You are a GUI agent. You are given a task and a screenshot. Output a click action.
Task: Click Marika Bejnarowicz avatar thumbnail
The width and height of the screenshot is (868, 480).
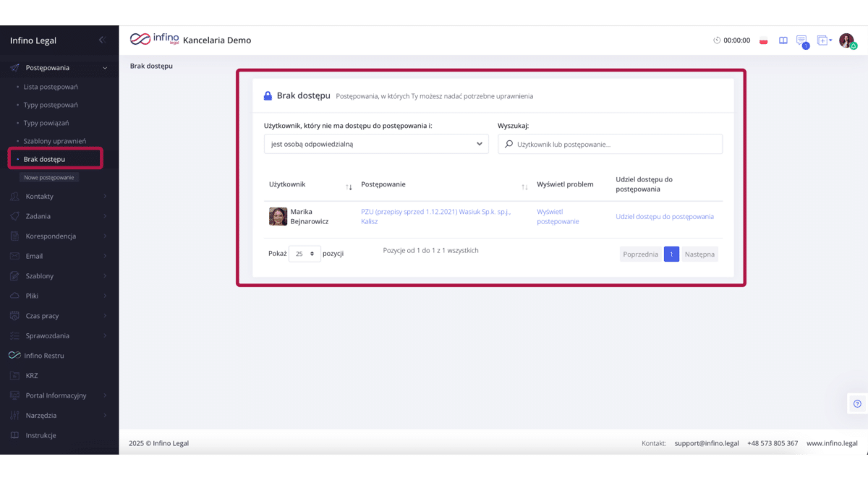(278, 217)
